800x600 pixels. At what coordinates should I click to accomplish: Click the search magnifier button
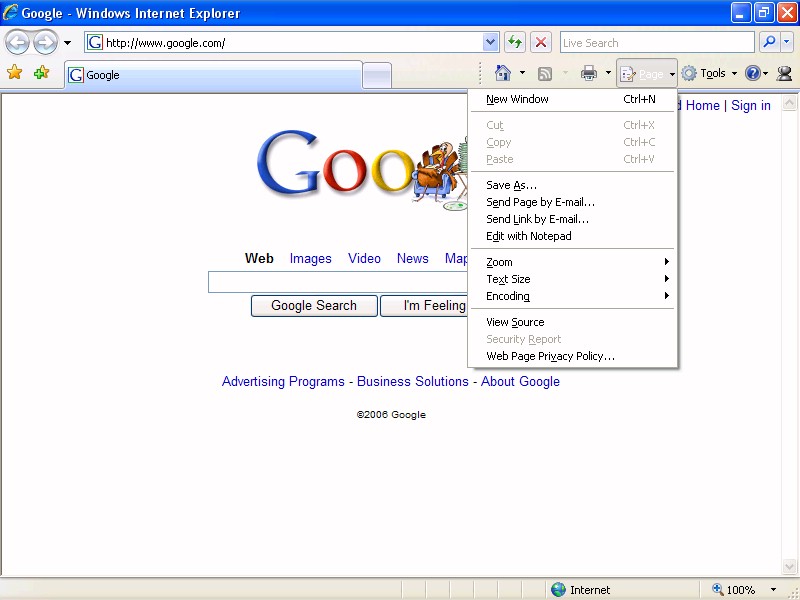point(769,42)
